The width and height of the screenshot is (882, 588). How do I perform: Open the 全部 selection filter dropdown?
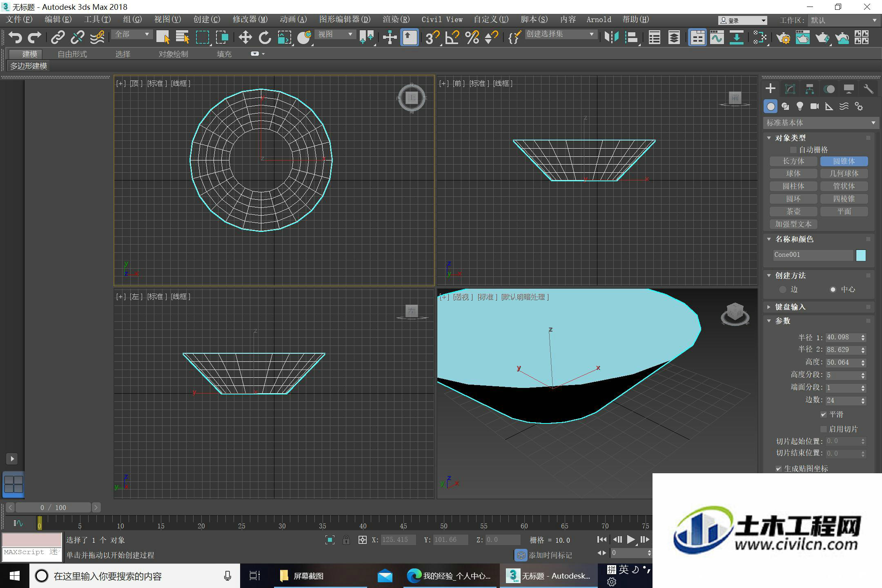pyautogui.click(x=131, y=35)
